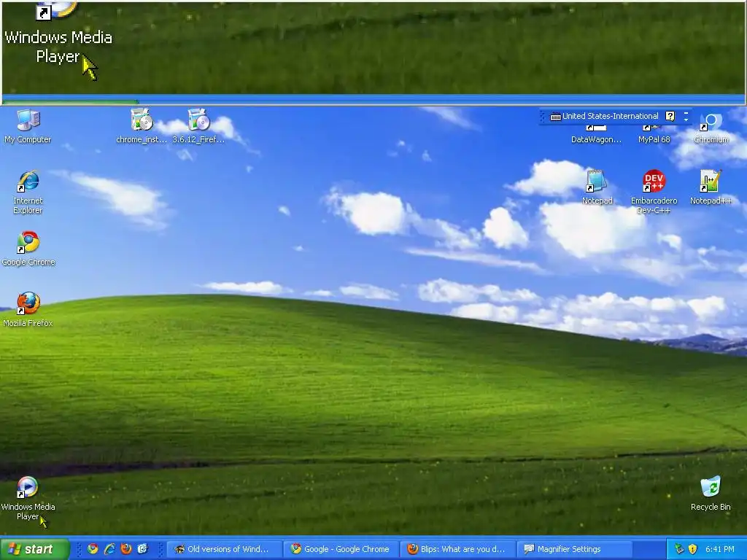The image size is (747, 560).
Task: Click the Safely Remove Hardware tray icon
Action: point(679,549)
